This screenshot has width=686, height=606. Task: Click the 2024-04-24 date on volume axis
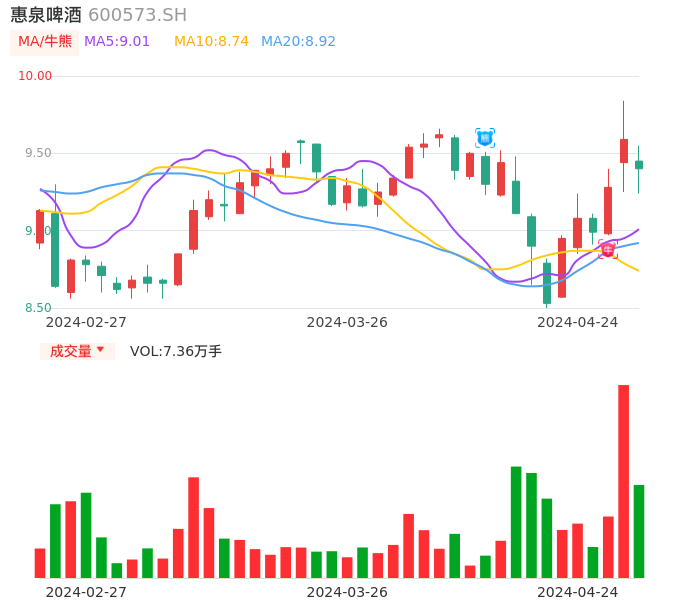click(577, 592)
